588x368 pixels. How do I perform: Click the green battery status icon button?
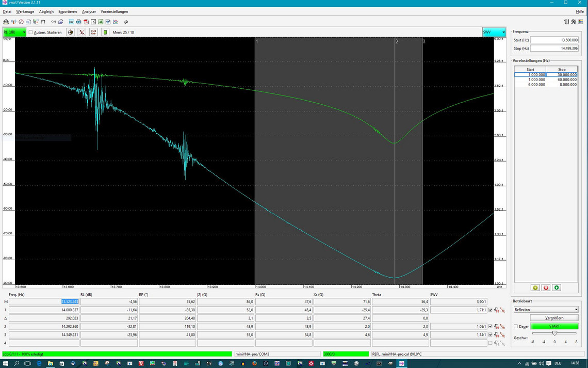point(105,33)
